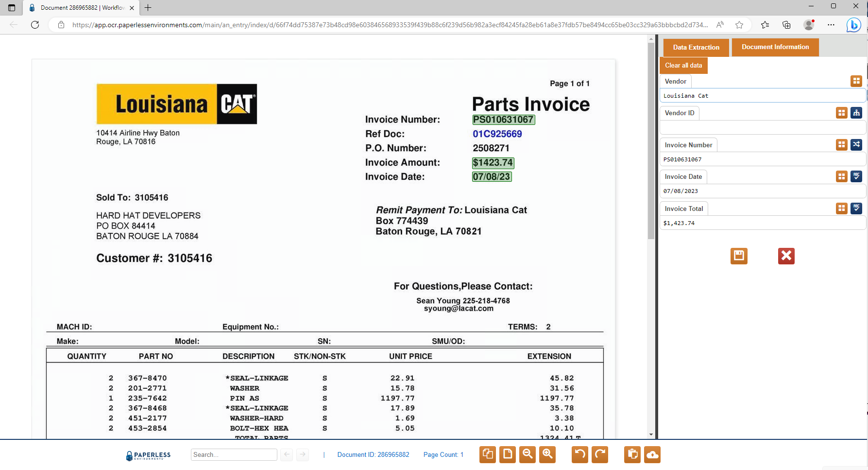
Task: Add this page to favorites with the star icon
Action: [x=739, y=25]
